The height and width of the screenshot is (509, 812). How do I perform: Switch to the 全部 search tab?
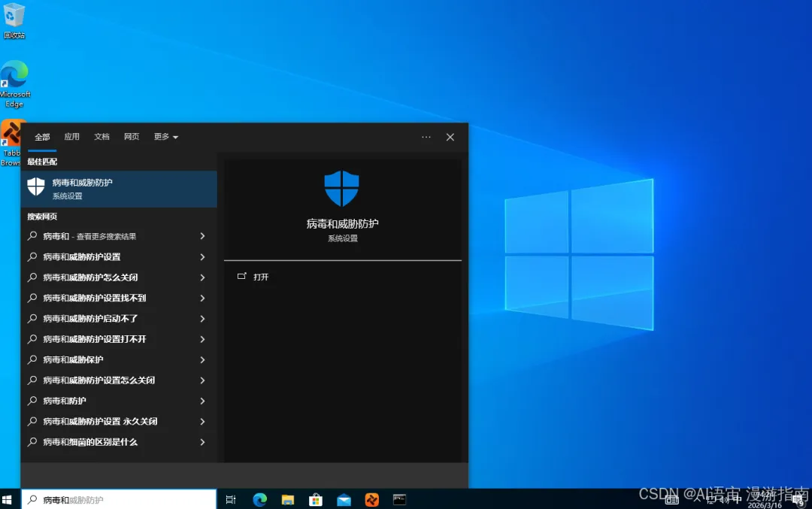click(42, 137)
